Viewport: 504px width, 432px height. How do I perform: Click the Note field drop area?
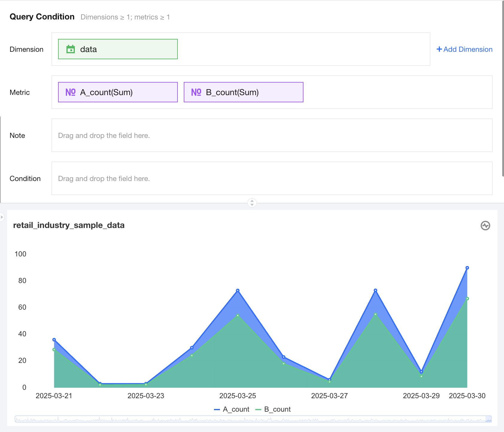click(x=272, y=135)
